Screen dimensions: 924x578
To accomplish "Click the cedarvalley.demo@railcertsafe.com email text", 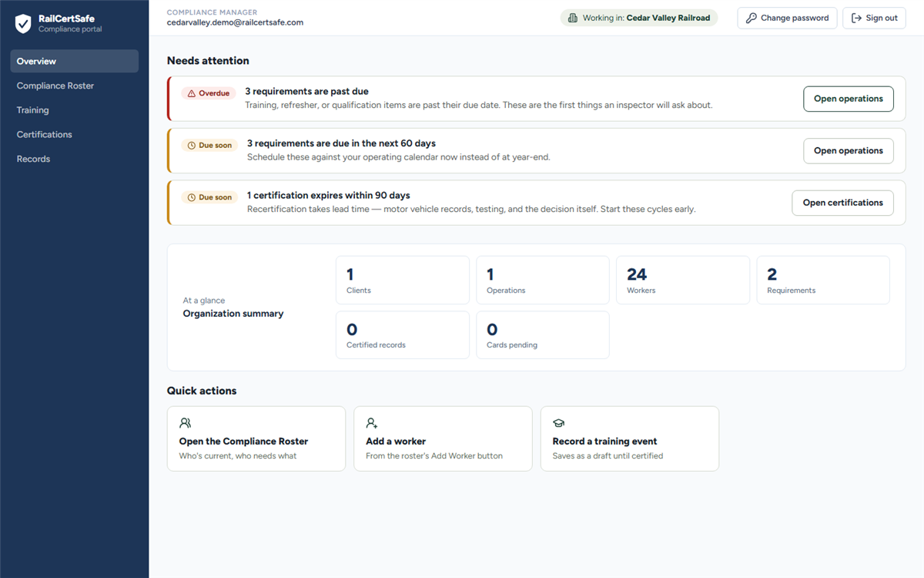I will pyautogui.click(x=235, y=22).
